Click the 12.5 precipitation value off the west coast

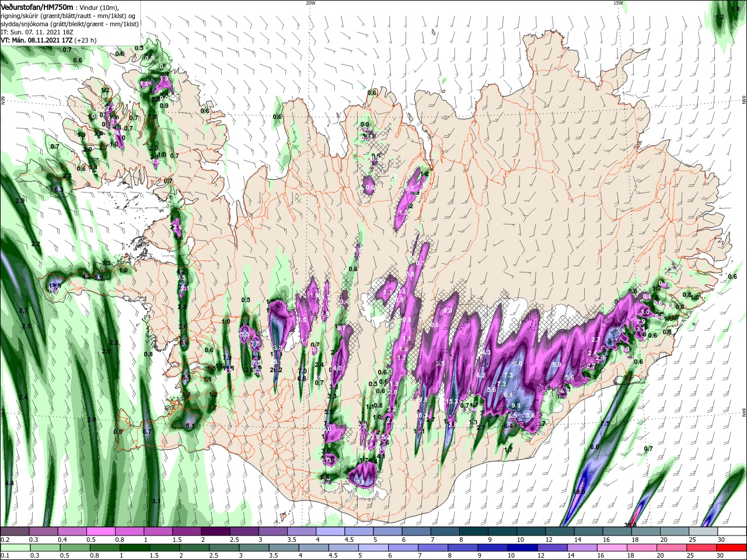[55, 285]
